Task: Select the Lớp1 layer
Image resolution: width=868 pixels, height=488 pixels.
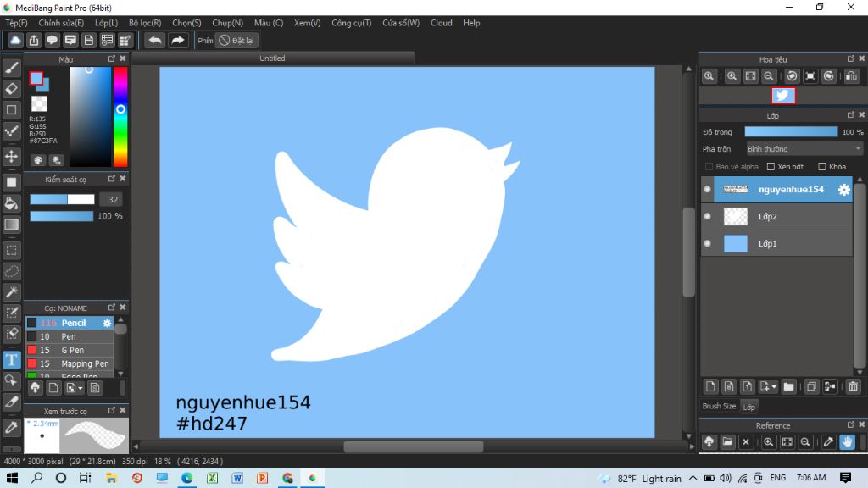Action: coord(776,243)
